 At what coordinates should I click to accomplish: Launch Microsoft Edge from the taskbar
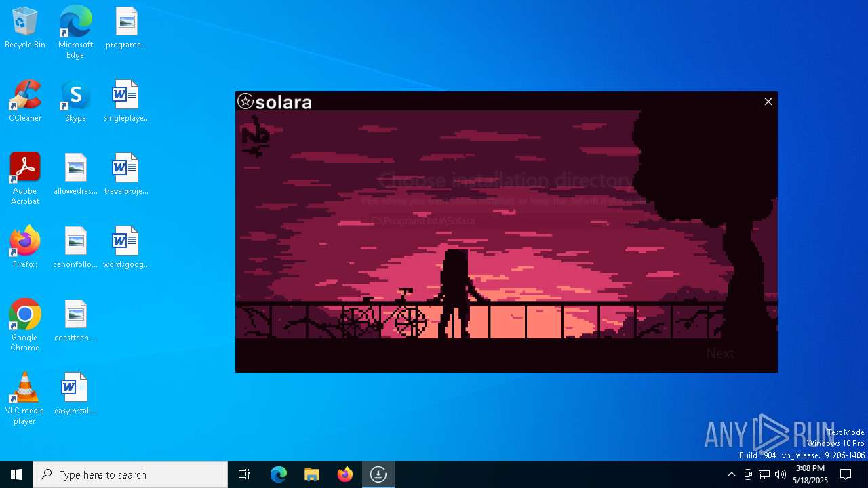[279, 474]
